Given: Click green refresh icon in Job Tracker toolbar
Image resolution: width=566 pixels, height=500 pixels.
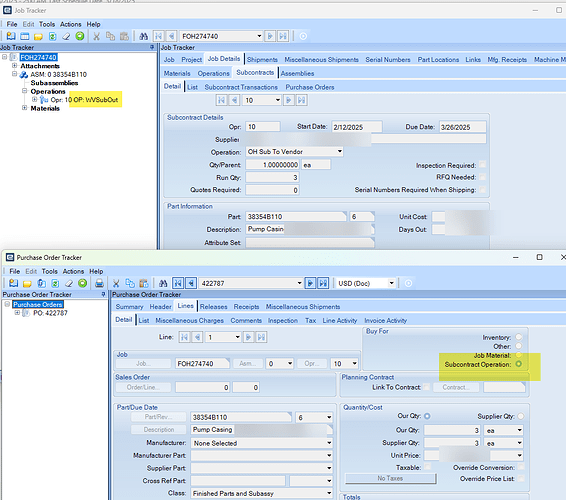Looking at the screenshot, I should pos(80,36).
